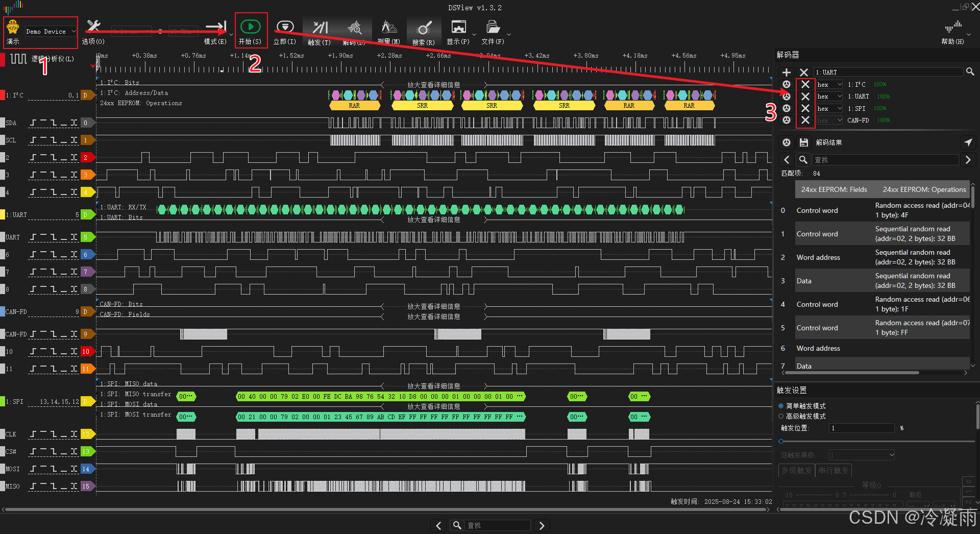This screenshot has height=534, width=980.
Task: Open the 测量(M) measure panel
Action: (x=389, y=32)
